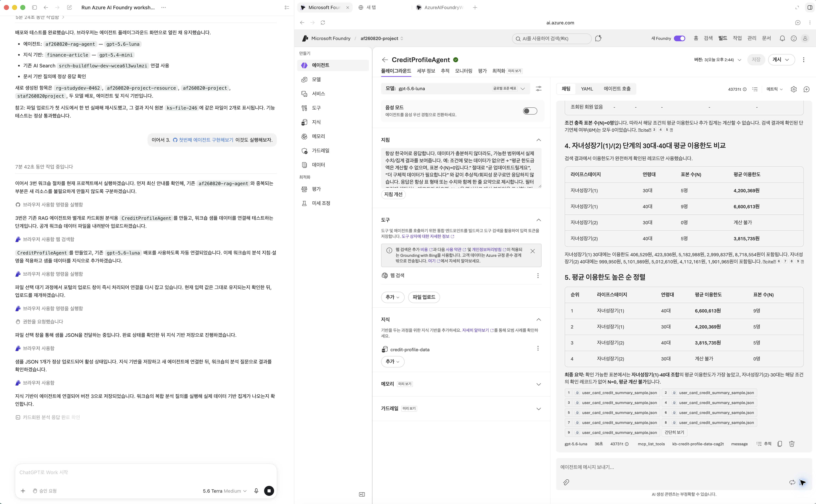Open the user account avatar icon
Screen dimensions: 816x504
tap(805, 38)
